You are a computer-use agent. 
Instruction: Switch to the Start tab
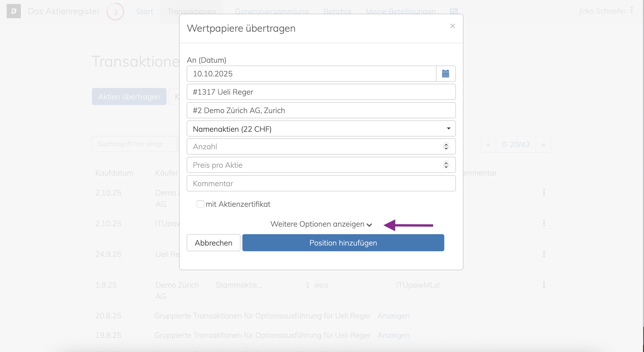tap(145, 12)
